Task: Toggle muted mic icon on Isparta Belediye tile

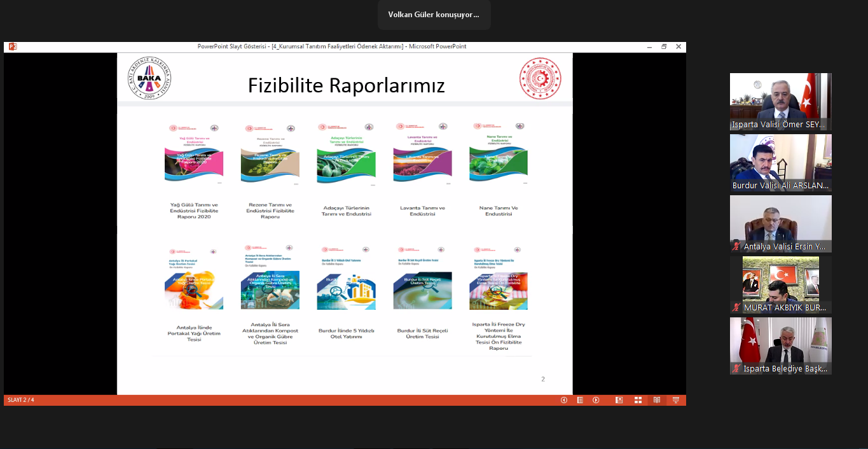Action: [x=736, y=369]
